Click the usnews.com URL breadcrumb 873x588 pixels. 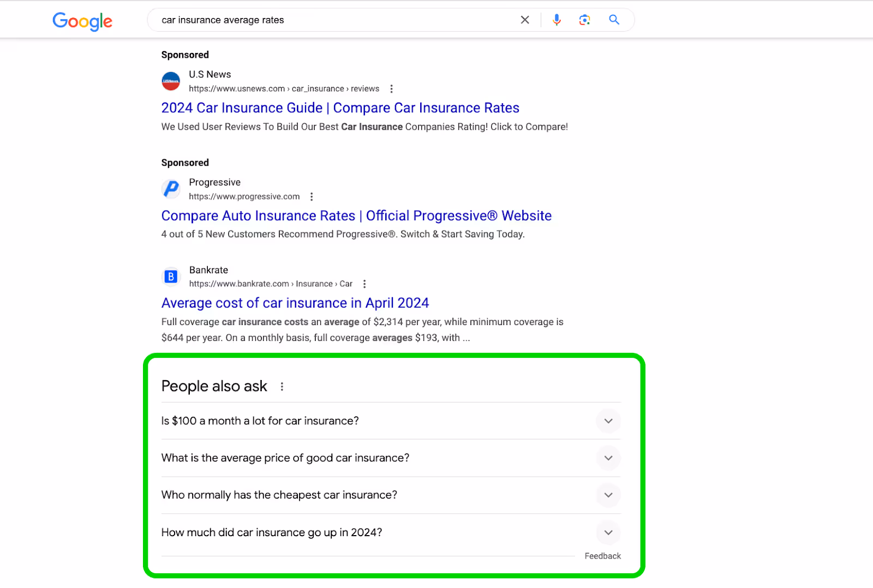pyautogui.click(x=284, y=89)
